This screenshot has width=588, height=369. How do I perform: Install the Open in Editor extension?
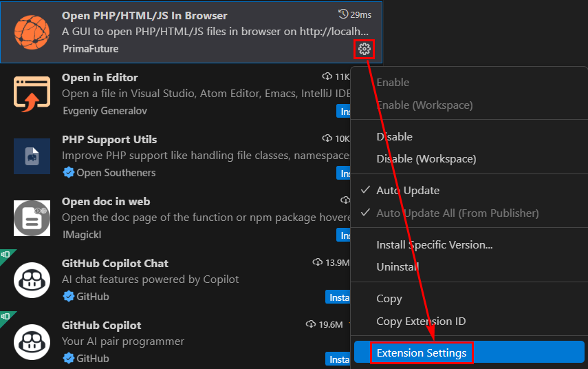[x=343, y=111]
